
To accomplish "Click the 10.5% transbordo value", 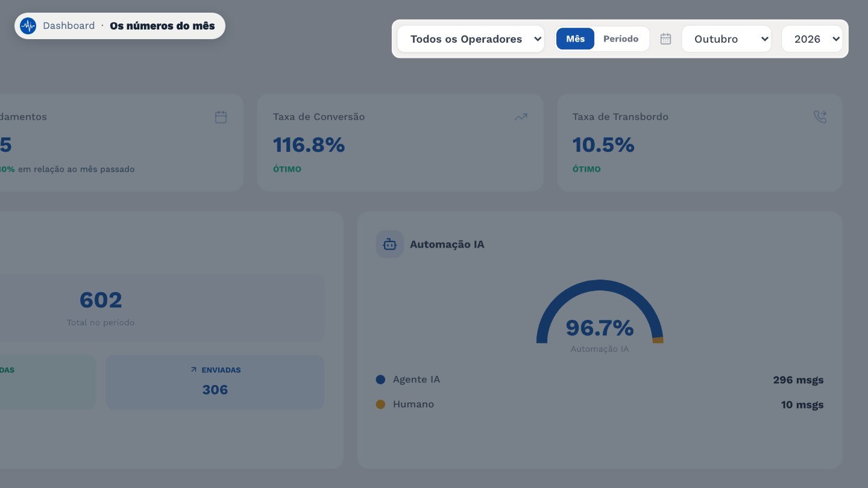I will pyautogui.click(x=603, y=145).
